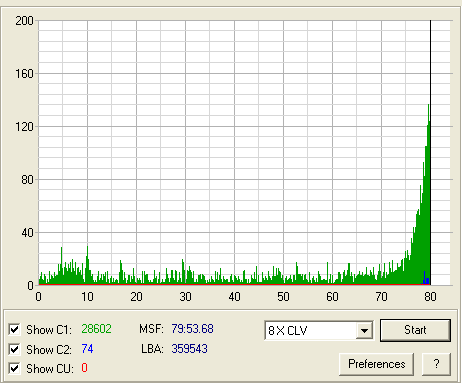Uncheck the Show C1 checkbox
The height and width of the screenshot is (384, 462).
[x=14, y=330]
